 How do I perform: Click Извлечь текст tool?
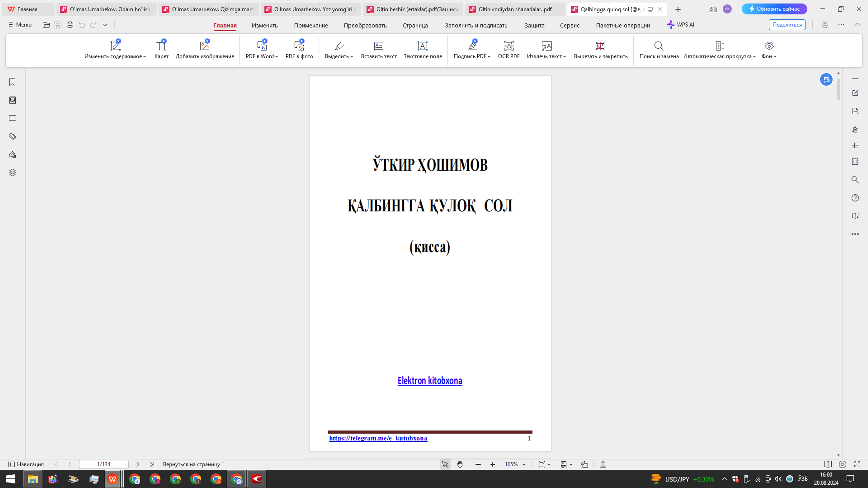click(546, 49)
